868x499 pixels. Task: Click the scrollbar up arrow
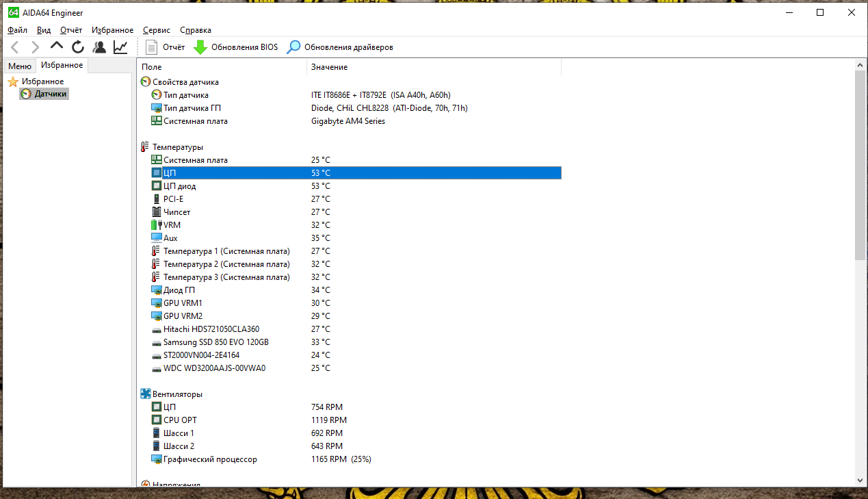click(x=860, y=64)
